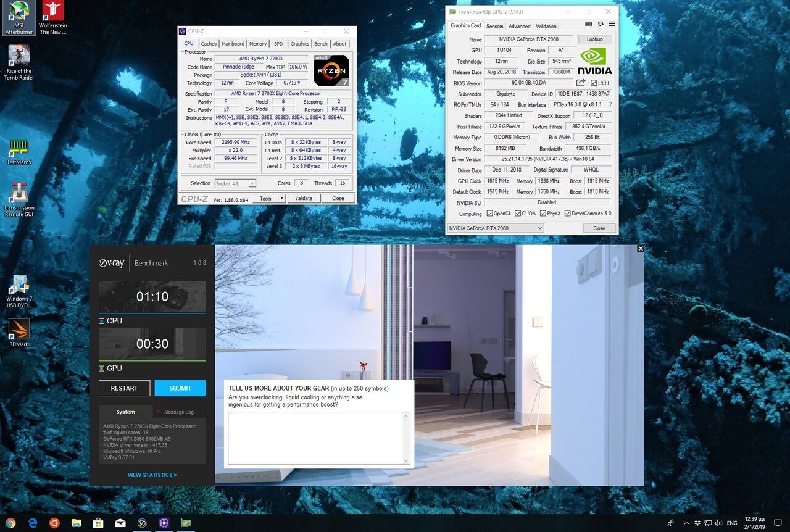Open Microsoft Store from the taskbar
Screen dimensions: 790x532
(98, 523)
